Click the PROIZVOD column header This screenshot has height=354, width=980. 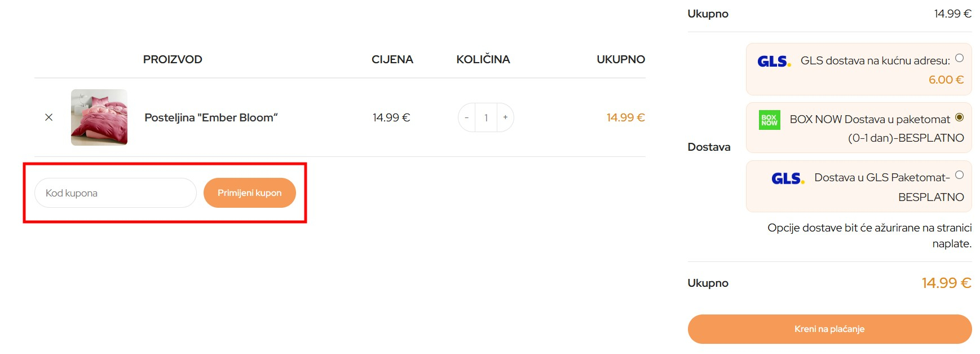[x=173, y=59]
